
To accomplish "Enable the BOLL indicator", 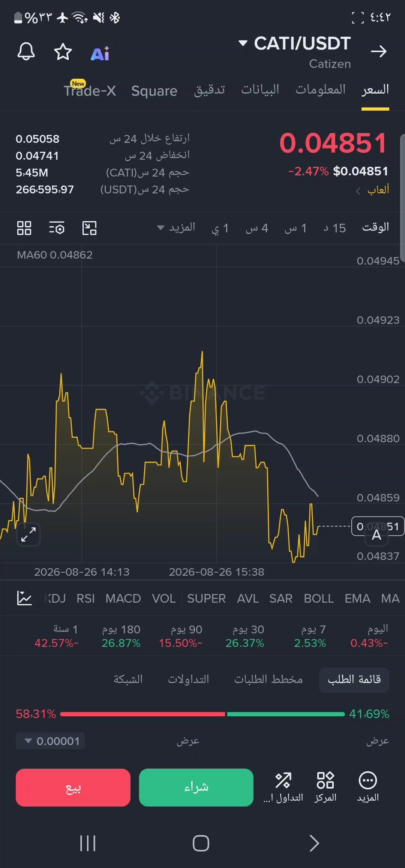I will 319,599.
